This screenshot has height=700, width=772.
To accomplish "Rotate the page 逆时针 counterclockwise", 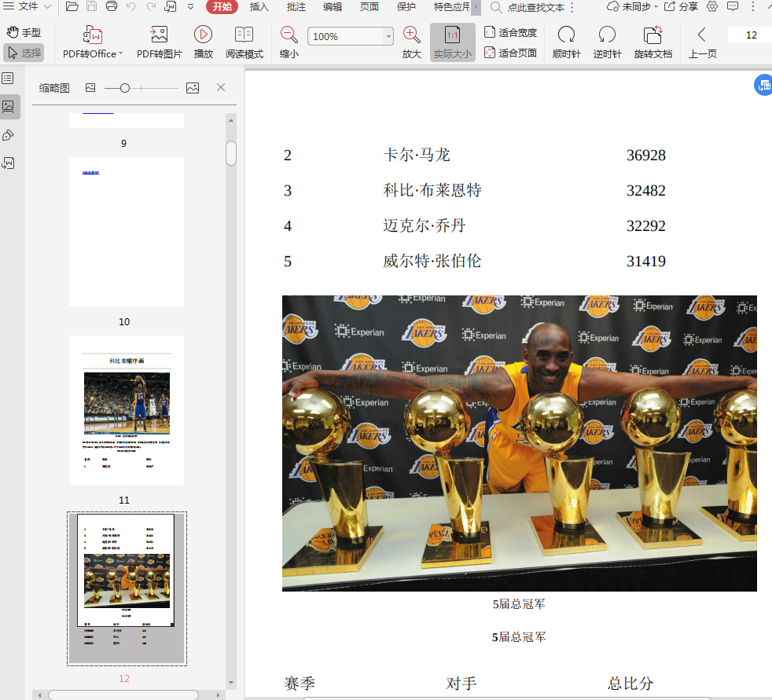I will (x=607, y=35).
